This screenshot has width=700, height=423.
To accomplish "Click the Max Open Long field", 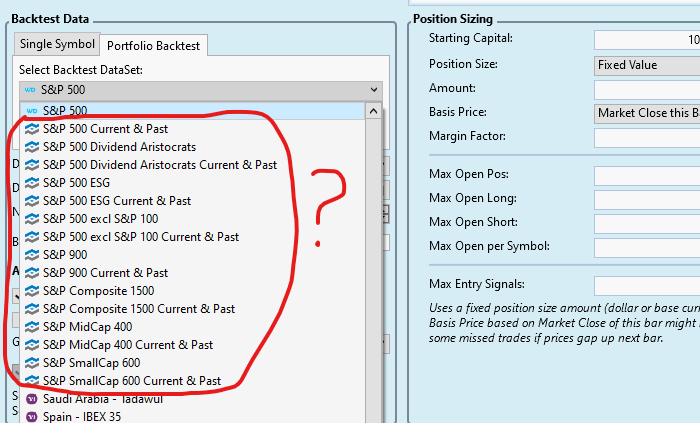I will tap(647, 199).
